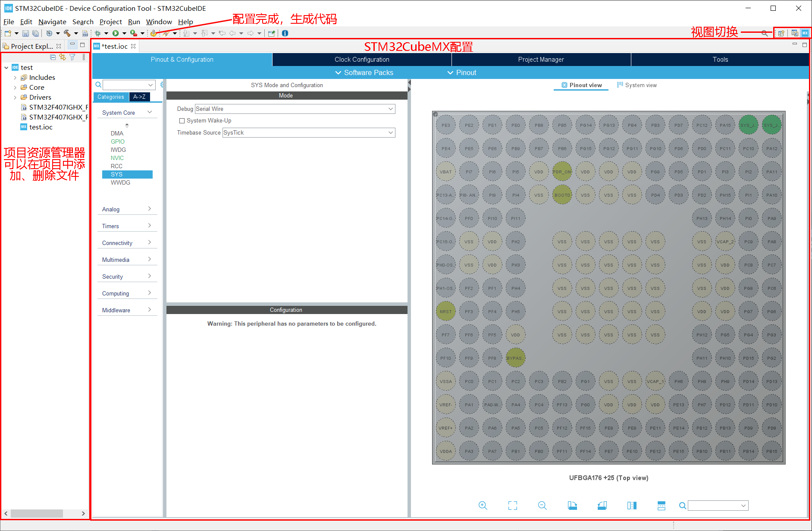
Task: Expand the Drivers folder in project tree
Action: [15, 97]
